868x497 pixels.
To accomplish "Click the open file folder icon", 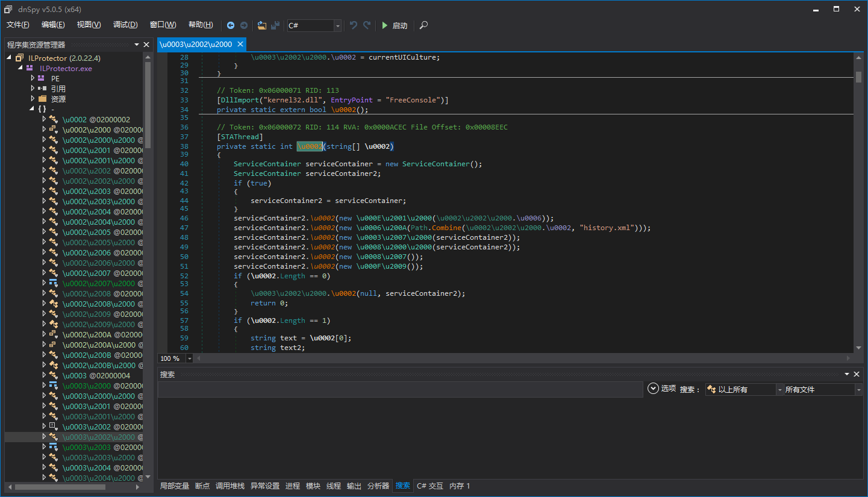I will (261, 25).
